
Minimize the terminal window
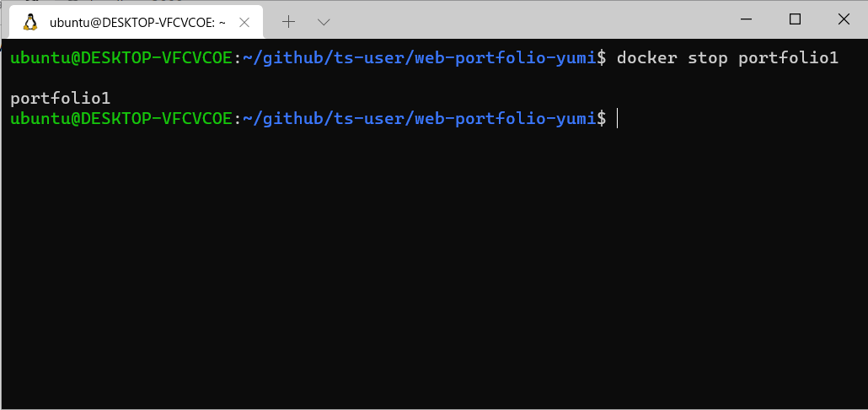pyautogui.click(x=746, y=19)
